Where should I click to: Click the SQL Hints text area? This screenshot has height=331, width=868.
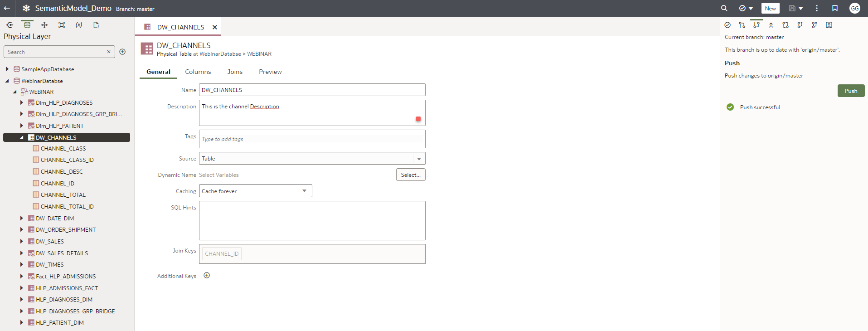pyautogui.click(x=312, y=220)
